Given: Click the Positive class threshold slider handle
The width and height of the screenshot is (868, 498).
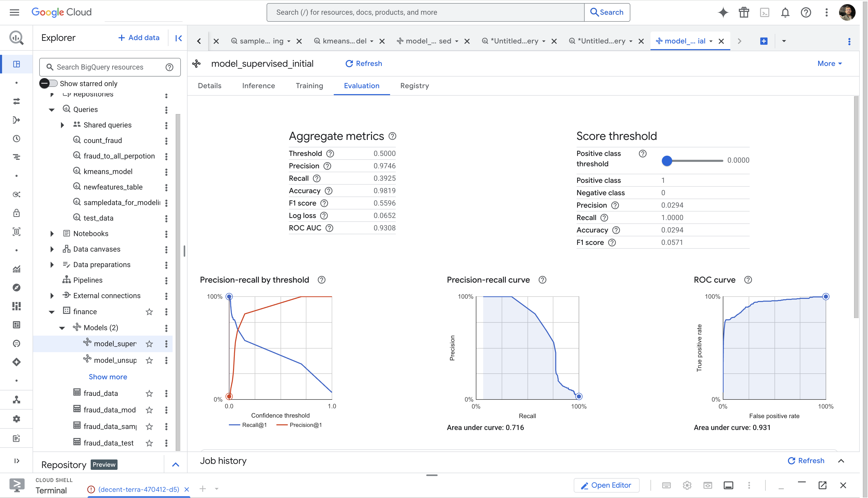Looking at the screenshot, I should click(x=667, y=160).
